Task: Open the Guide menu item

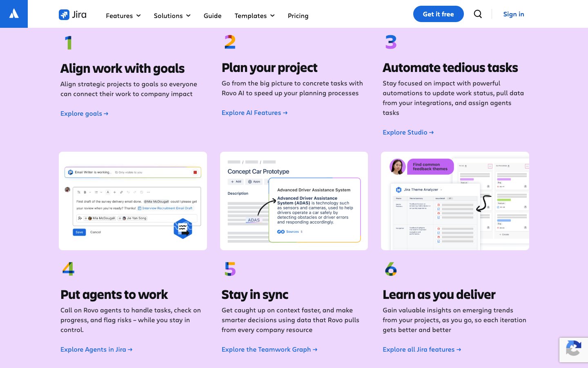Action: tap(212, 16)
